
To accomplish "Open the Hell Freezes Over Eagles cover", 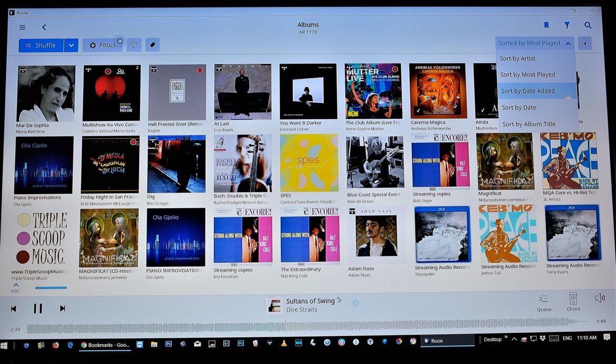I will click(x=177, y=93).
